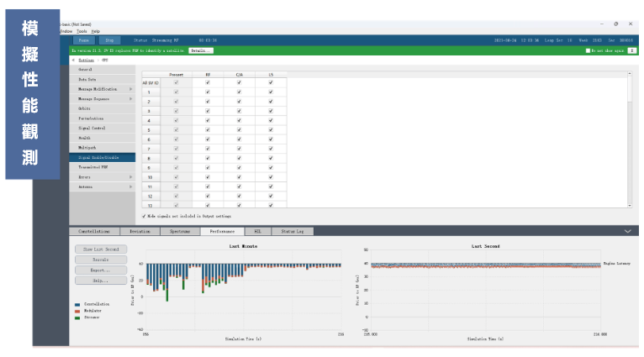Open the Tools menu

(x=81, y=31)
